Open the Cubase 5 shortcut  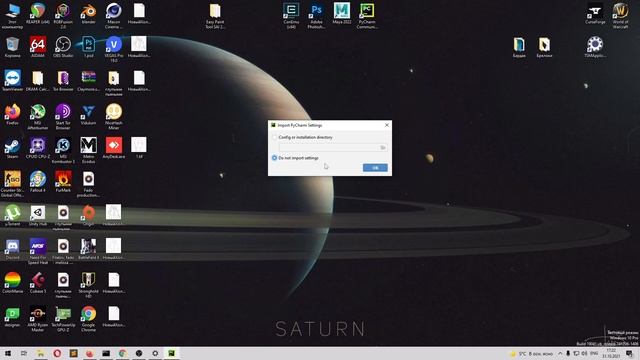coord(38,282)
